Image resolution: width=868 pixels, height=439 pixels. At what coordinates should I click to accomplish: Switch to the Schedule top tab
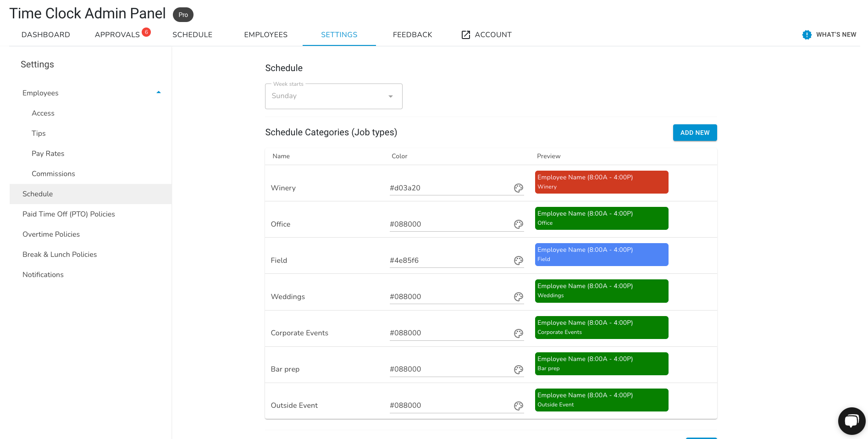click(193, 35)
